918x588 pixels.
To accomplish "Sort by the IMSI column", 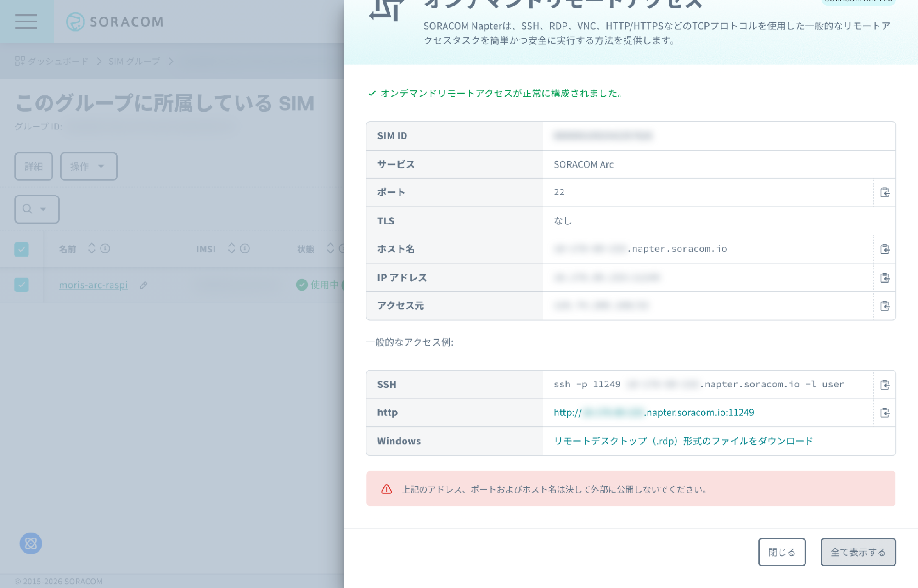I will point(231,248).
